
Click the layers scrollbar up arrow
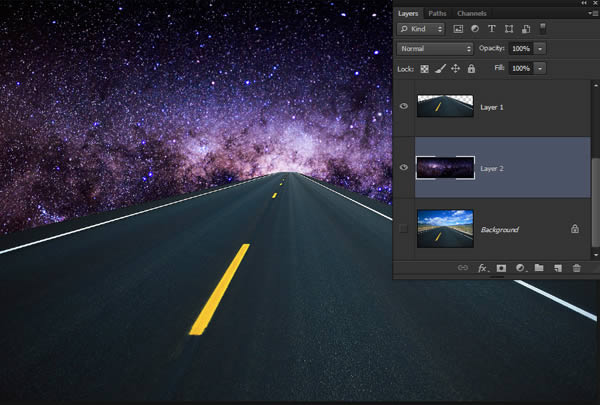click(595, 85)
